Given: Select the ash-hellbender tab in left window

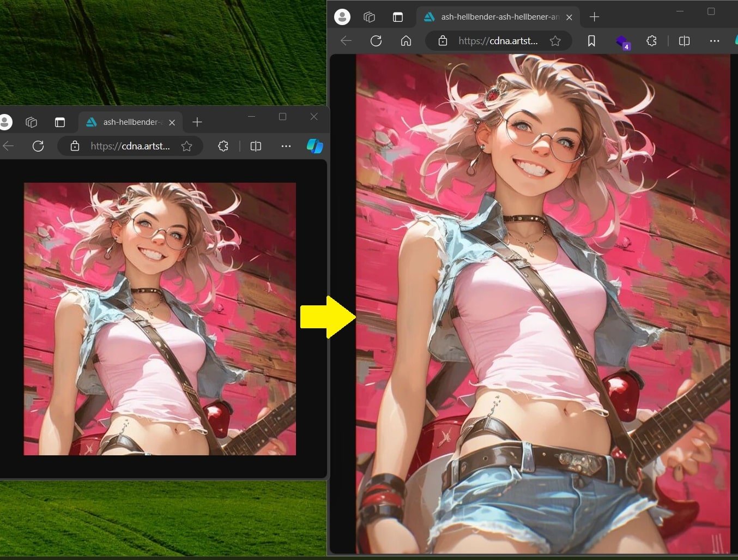Looking at the screenshot, I should (131, 122).
